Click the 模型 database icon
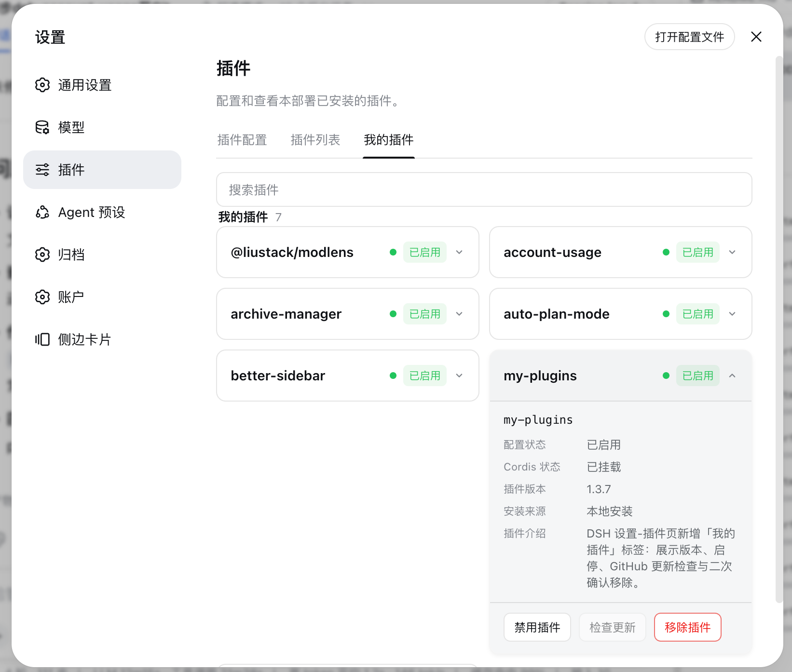792x672 pixels. (42, 127)
